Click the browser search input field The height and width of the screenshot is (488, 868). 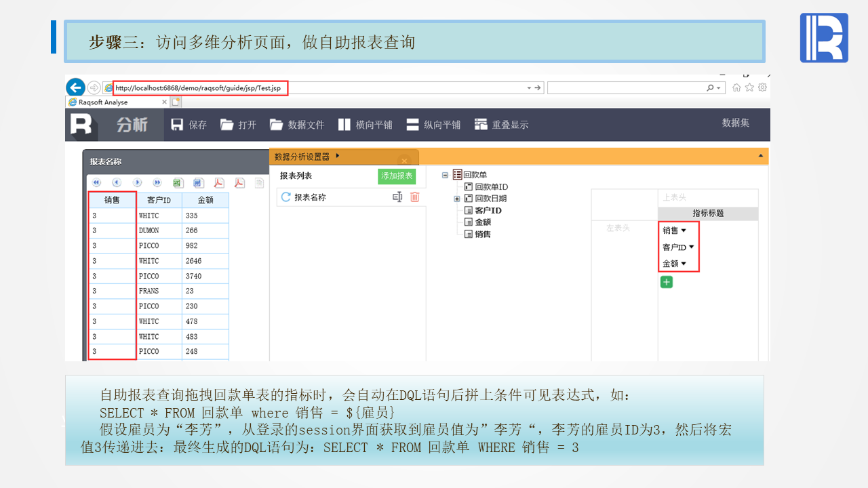pyautogui.click(x=627, y=88)
